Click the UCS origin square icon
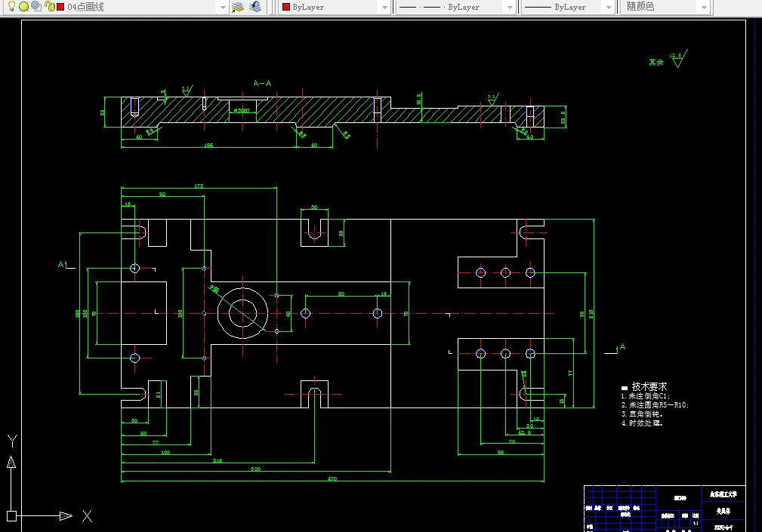The image size is (762, 532). click(11, 516)
